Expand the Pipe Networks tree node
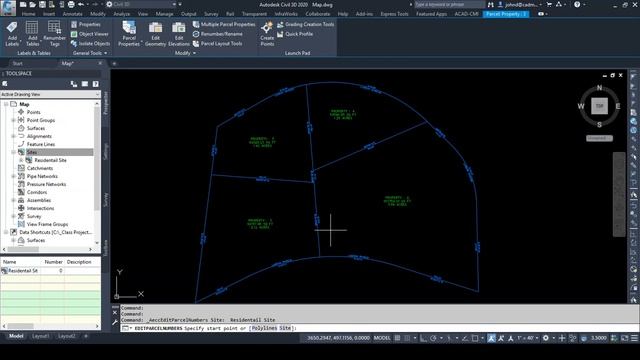Image resolution: width=640 pixels, height=360 pixels. [13, 176]
